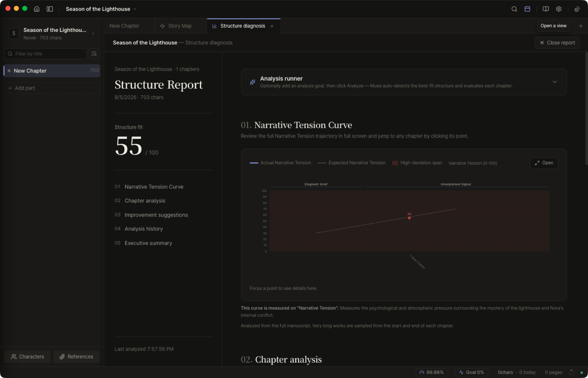Image resolution: width=588 pixels, height=378 pixels.
Task: Open the tension chart full screen
Action: point(544,163)
